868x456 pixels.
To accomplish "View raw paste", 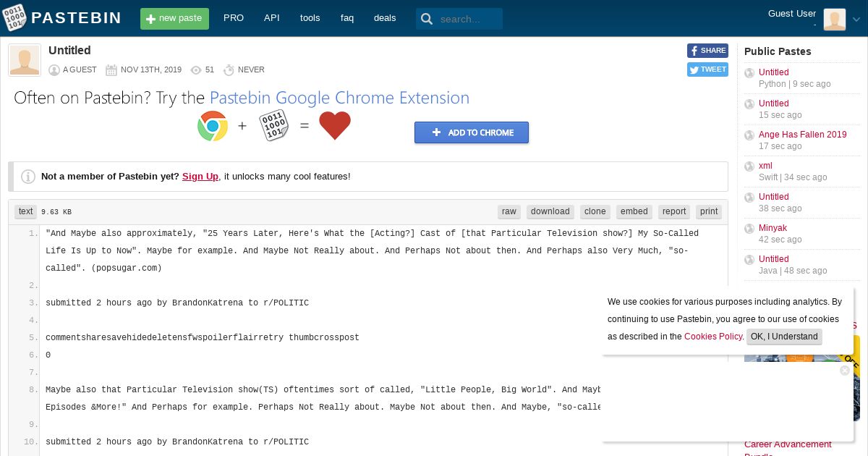I will point(509,211).
